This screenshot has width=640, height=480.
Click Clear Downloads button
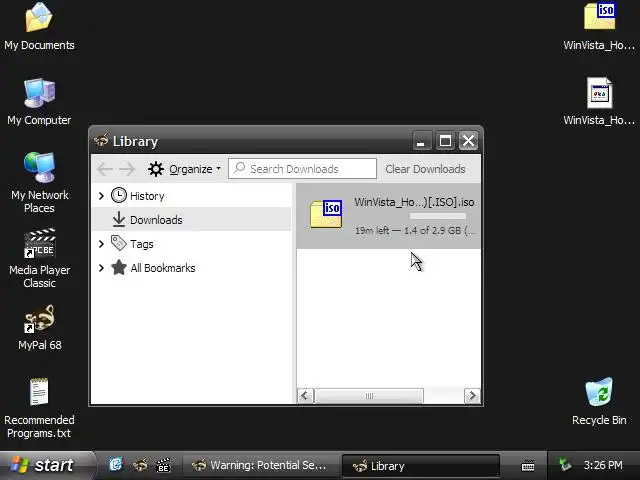(425, 169)
